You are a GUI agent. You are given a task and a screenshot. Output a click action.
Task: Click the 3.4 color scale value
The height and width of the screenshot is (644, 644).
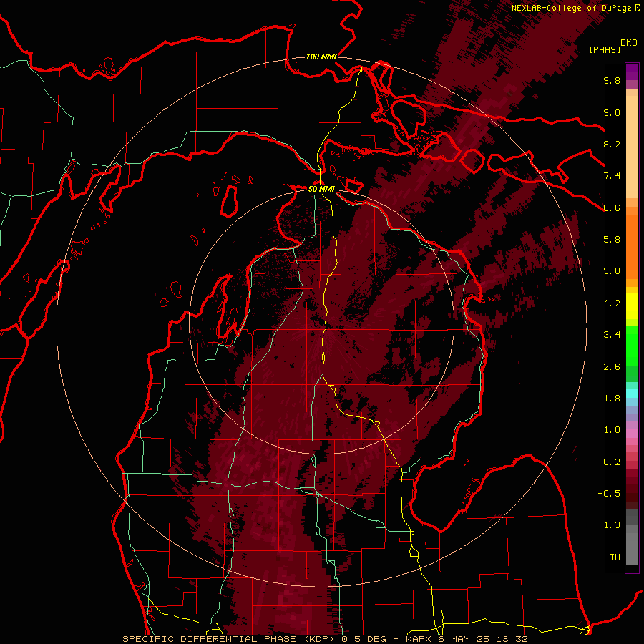click(612, 335)
